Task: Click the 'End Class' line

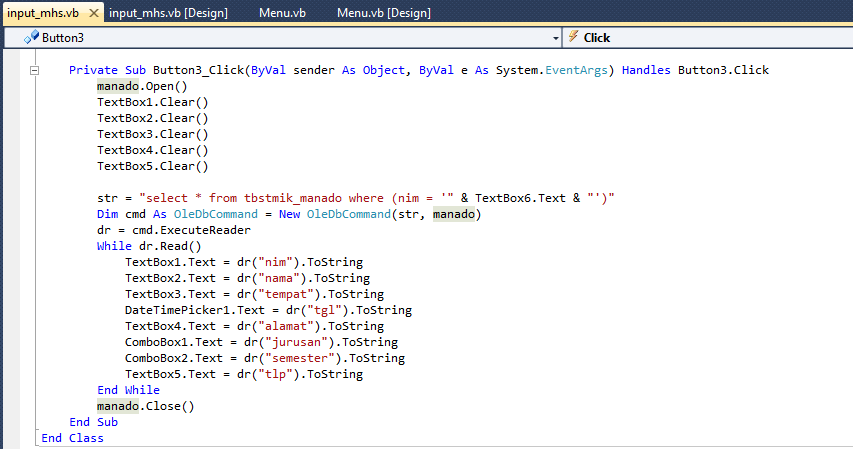Action: click(x=72, y=438)
